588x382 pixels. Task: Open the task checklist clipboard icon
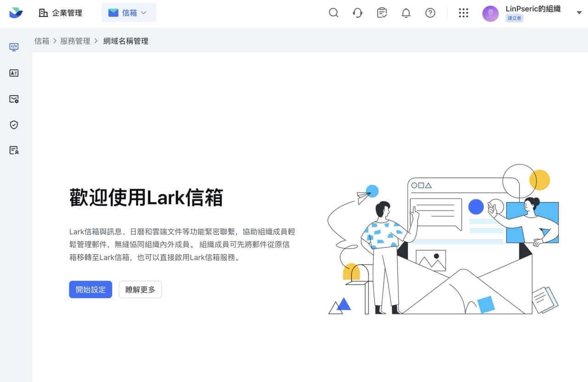click(382, 13)
